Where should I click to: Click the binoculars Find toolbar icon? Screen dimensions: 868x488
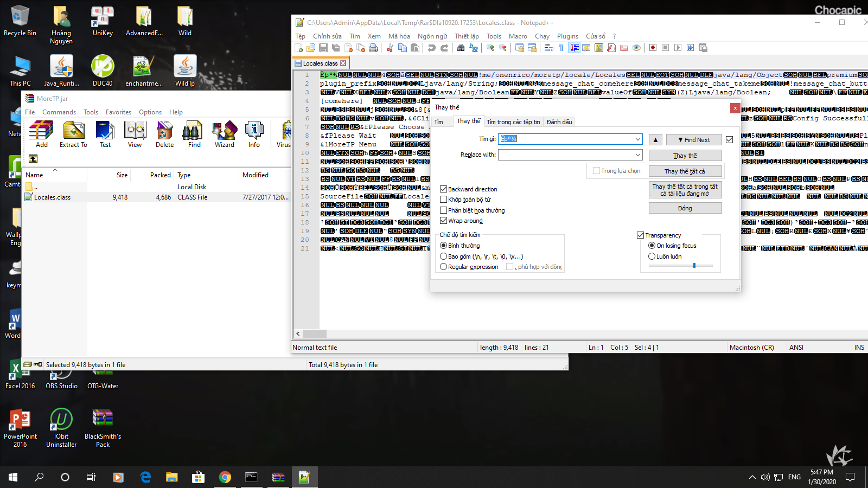[x=461, y=48]
